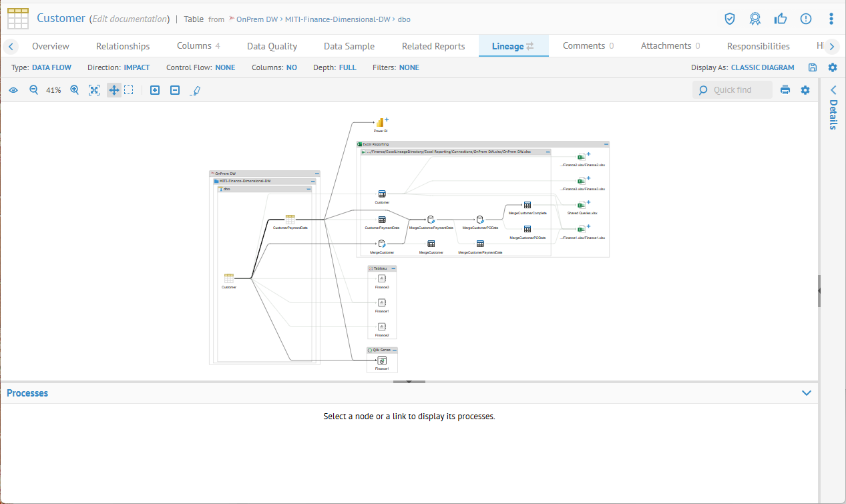Screen dimensions: 846x504
Task: Click the zoom in magnifier icon
Action: 75,90
